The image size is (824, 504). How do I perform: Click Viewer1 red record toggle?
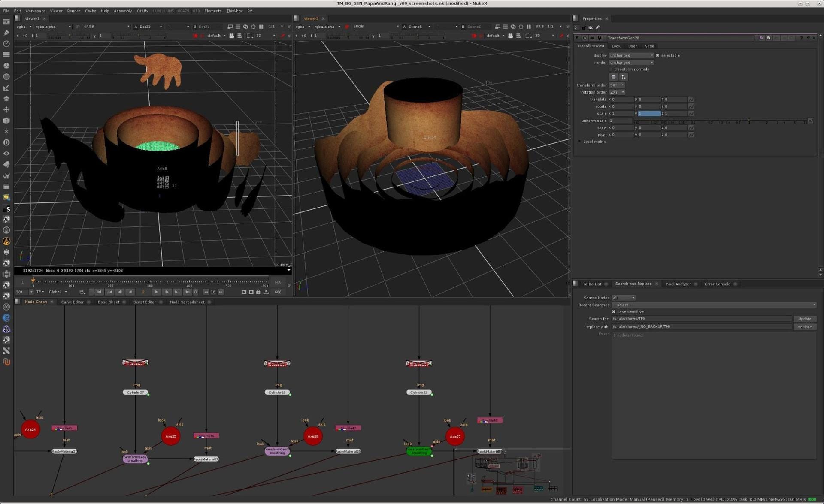(x=195, y=36)
